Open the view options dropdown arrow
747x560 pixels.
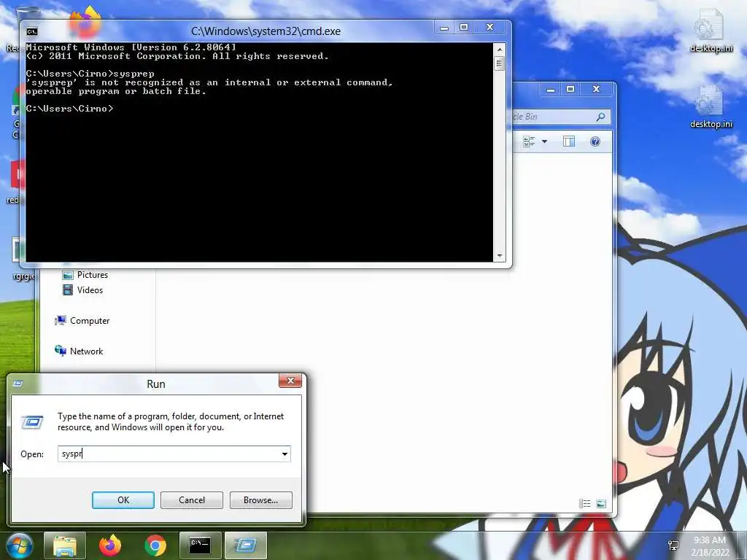(x=544, y=141)
